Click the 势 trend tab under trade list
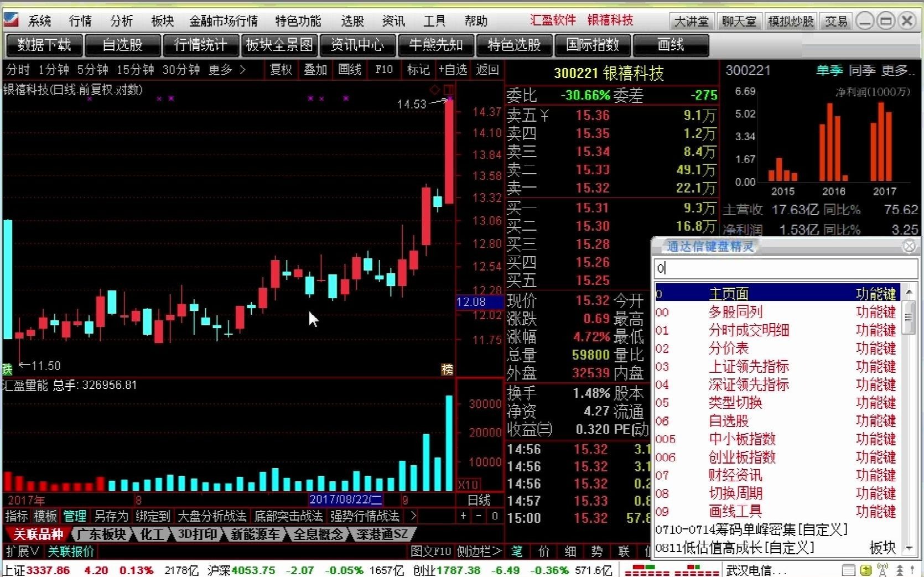 597,551
